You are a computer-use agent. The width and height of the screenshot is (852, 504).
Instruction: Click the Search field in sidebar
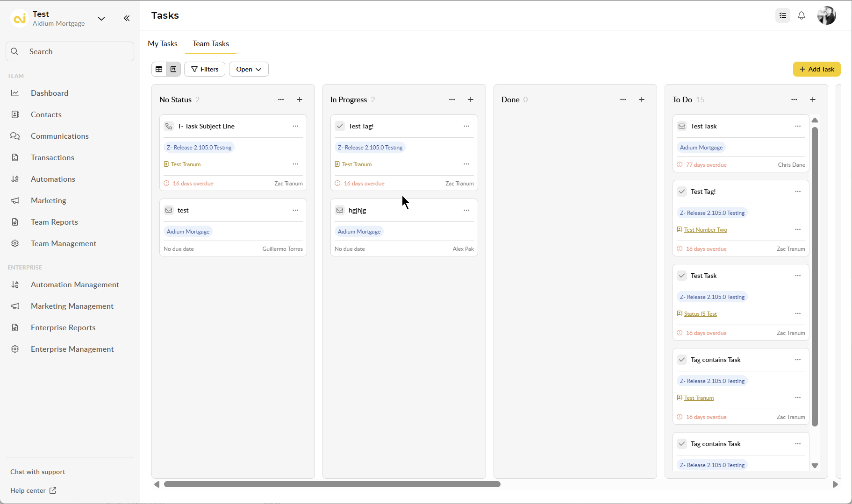(70, 51)
